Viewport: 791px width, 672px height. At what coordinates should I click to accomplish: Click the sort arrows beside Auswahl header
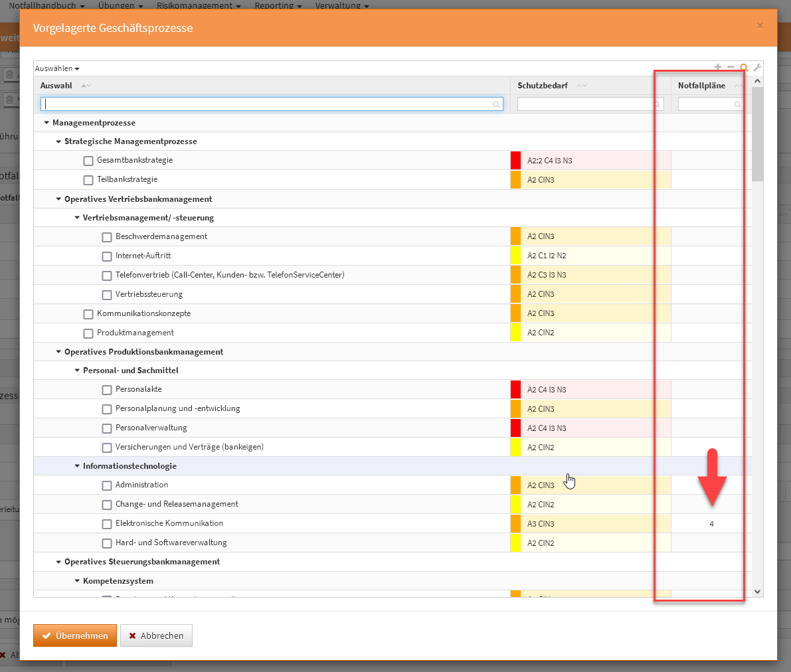coord(86,86)
